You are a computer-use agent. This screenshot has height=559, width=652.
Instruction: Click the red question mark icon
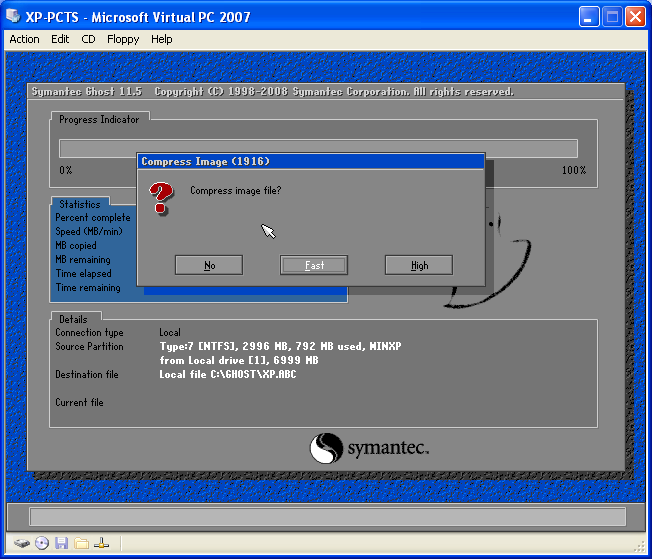tap(161, 198)
